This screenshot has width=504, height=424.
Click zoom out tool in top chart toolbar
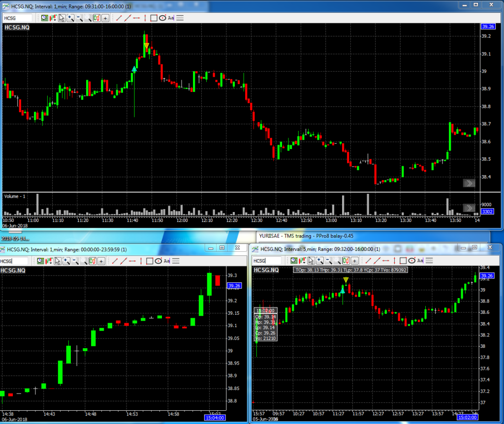[x=79, y=18]
